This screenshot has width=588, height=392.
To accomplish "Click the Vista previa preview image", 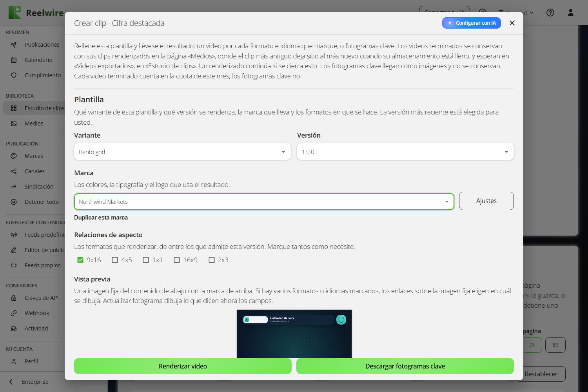I will (294, 334).
